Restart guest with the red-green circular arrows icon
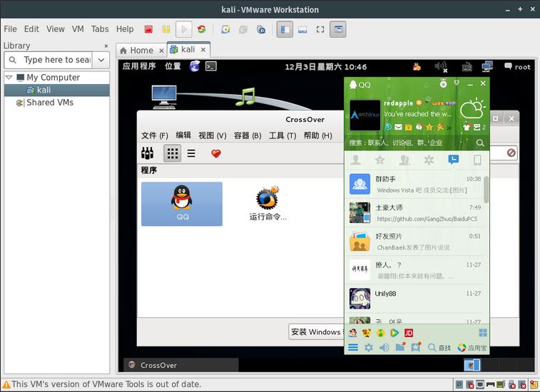This screenshot has width=540, height=392. [x=202, y=29]
